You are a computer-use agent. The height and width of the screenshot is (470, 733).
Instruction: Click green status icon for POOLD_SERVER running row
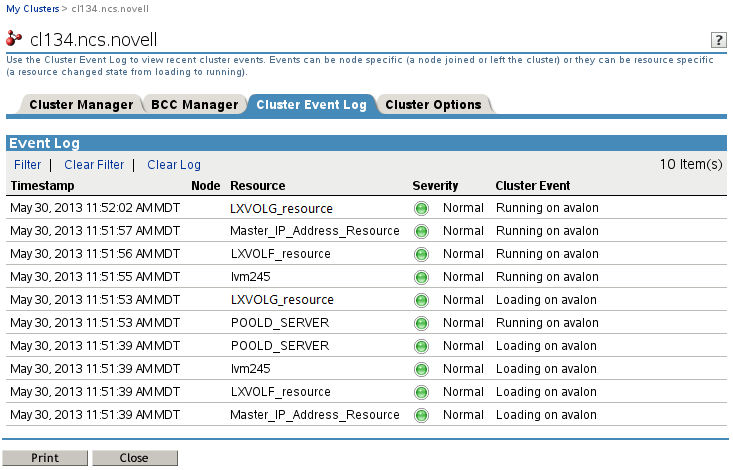click(x=421, y=323)
